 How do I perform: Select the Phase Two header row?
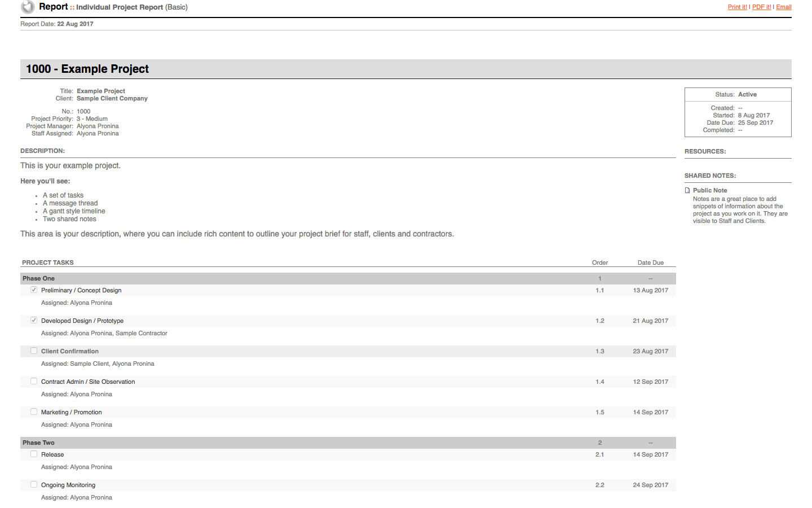tap(348, 443)
